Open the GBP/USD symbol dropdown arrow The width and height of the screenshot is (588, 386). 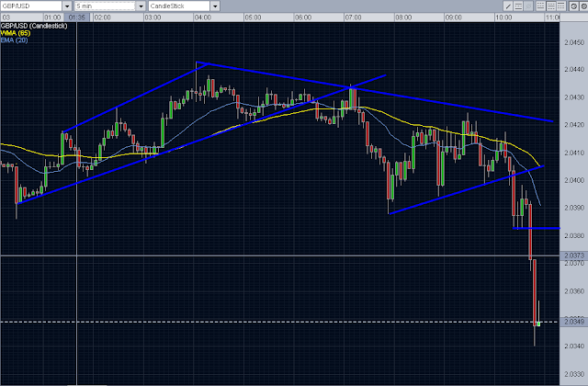point(67,6)
